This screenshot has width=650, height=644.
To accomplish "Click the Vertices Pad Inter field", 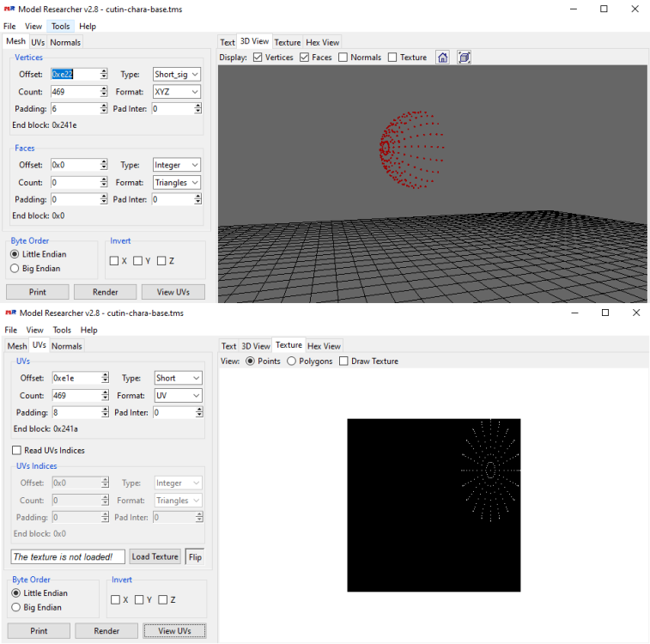I will [173, 108].
